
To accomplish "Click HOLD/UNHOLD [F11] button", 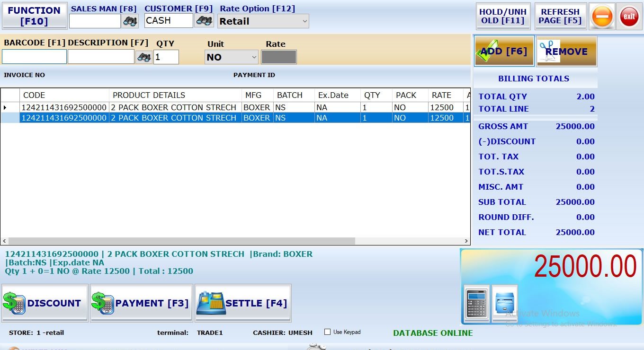I will coord(502,16).
